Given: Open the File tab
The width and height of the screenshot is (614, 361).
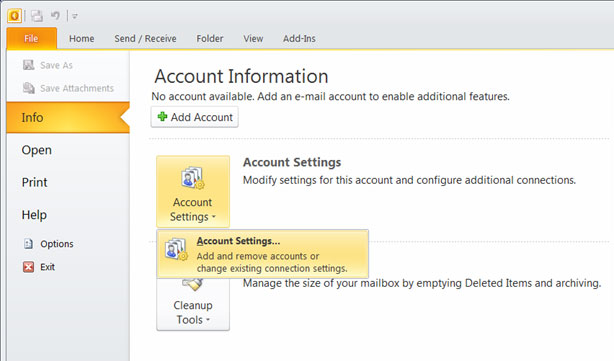Looking at the screenshot, I should (31, 38).
